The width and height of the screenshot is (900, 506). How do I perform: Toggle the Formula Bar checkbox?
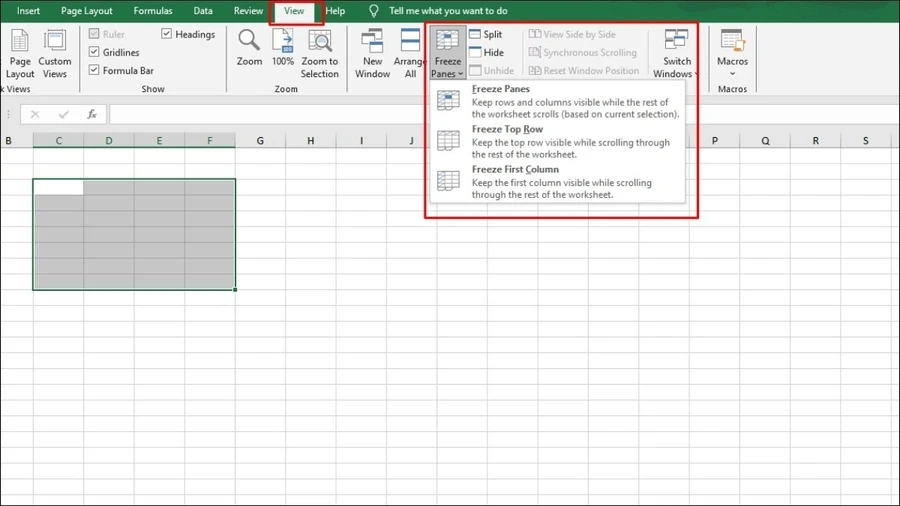[x=94, y=70]
